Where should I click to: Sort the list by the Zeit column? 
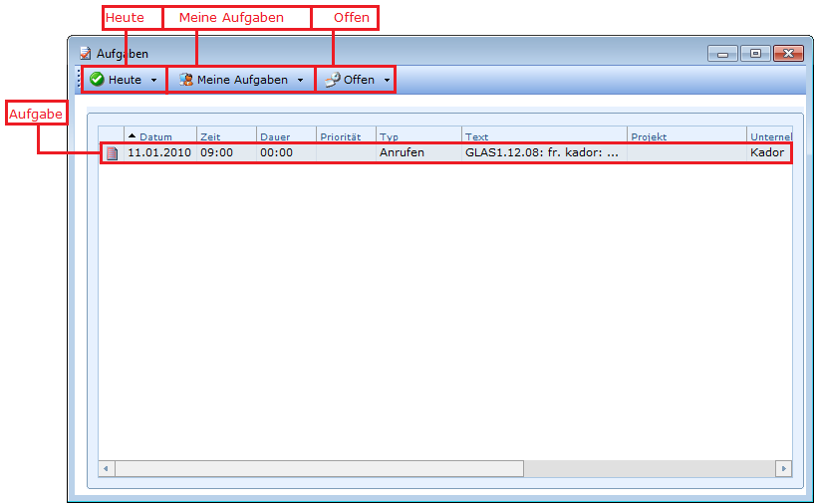[x=225, y=136]
